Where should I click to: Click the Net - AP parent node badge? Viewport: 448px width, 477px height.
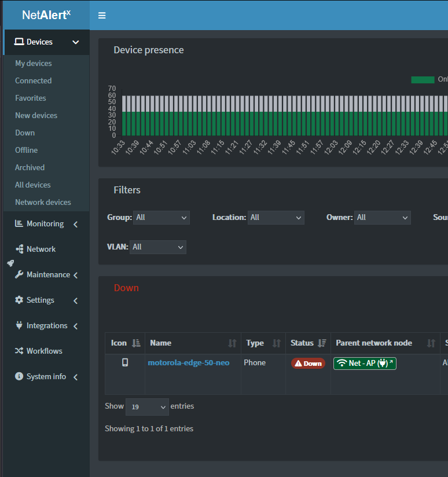point(365,364)
